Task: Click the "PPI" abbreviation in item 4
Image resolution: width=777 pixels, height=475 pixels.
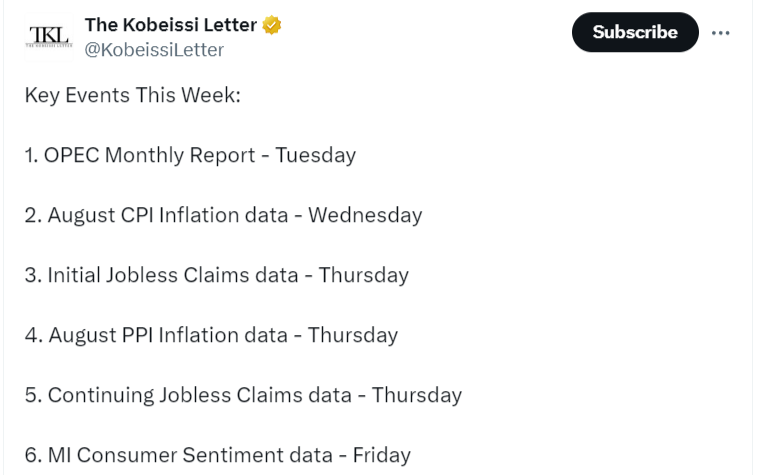Action: 139,335
